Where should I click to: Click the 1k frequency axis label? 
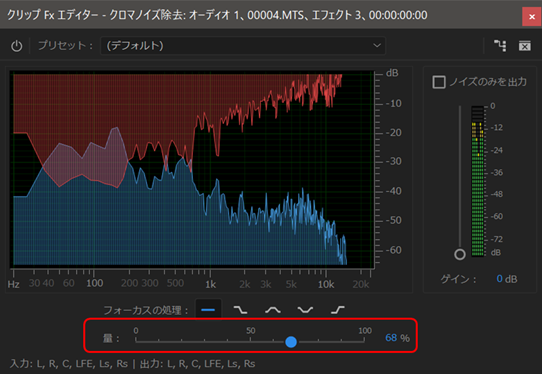pyautogui.click(x=211, y=284)
